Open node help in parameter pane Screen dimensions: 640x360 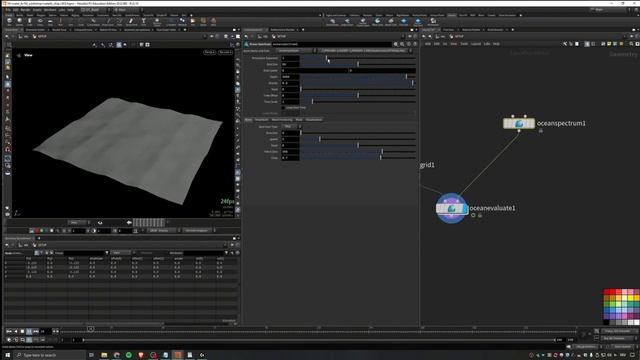pos(415,44)
